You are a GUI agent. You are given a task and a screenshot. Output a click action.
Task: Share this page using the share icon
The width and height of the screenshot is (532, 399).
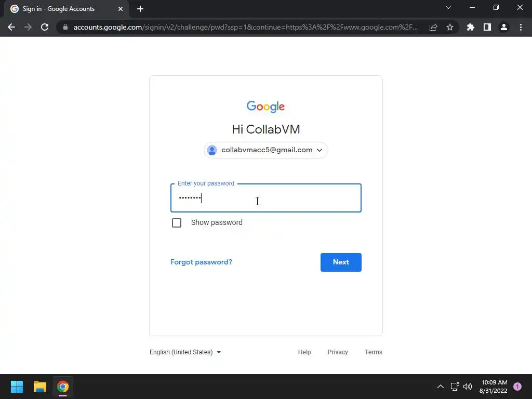point(433,27)
